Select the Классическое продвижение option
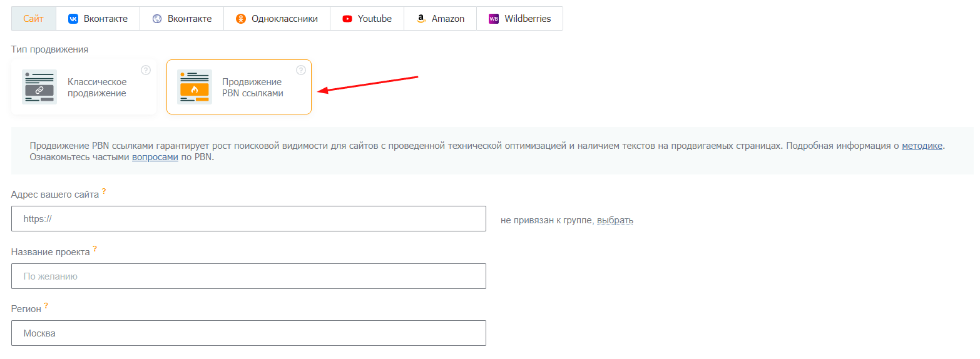980x359 pixels. click(x=84, y=88)
